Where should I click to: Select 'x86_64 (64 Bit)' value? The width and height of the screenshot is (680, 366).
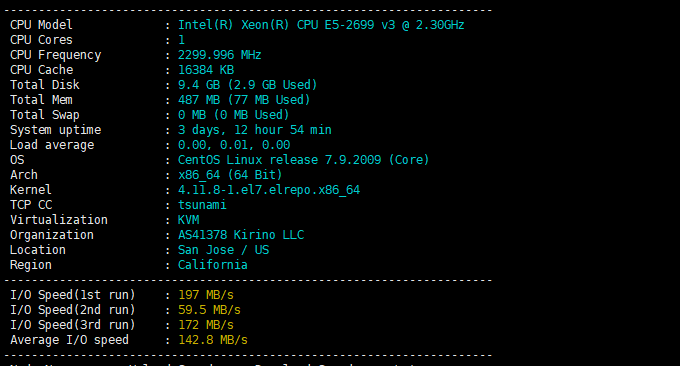click(230, 175)
